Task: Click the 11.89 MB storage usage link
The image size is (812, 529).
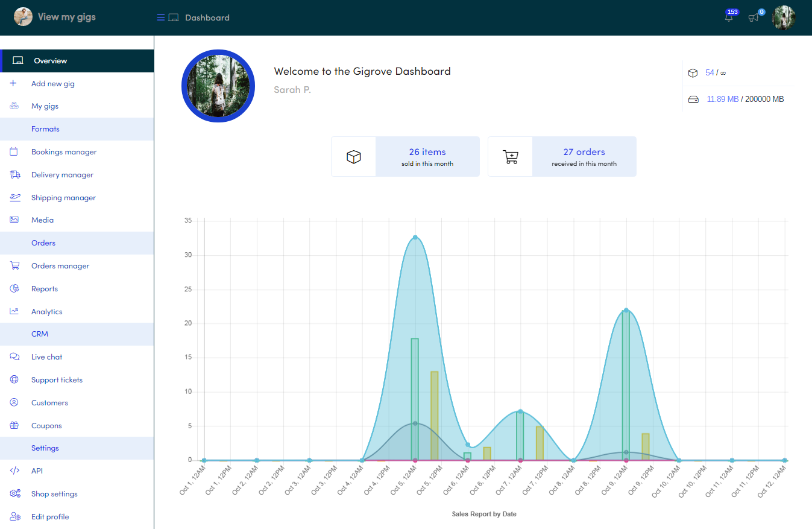Action: (722, 99)
